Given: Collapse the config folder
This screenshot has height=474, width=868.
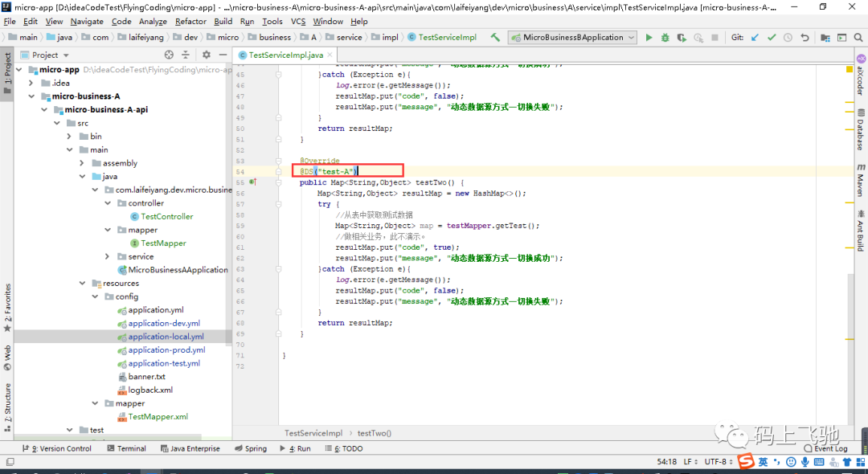Looking at the screenshot, I should [x=95, y=296].
